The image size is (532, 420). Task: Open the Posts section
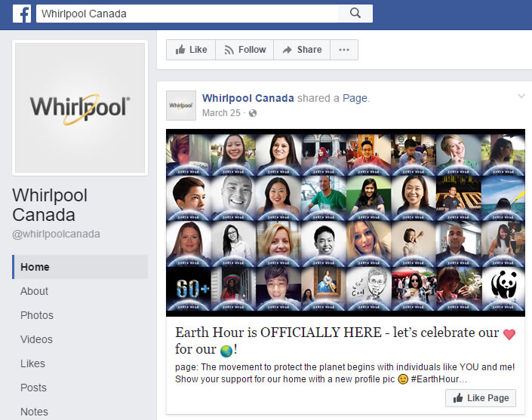(x=33, y=388)
